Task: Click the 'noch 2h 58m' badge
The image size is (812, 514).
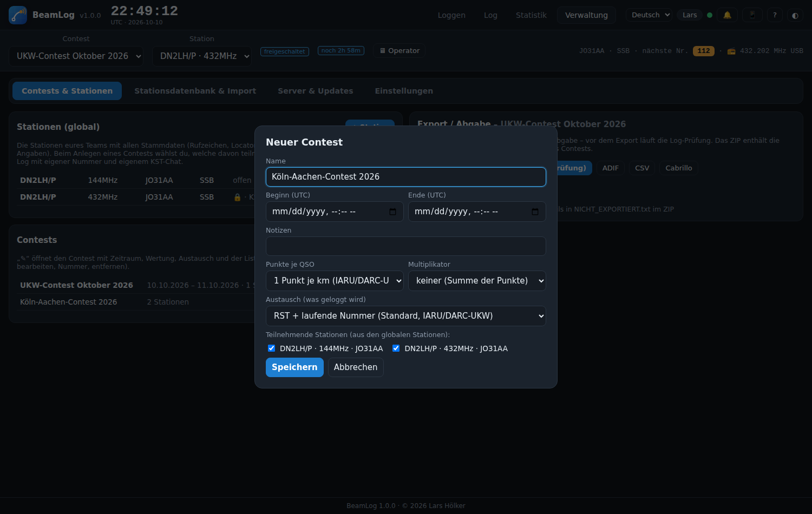Action: (341, 51)
